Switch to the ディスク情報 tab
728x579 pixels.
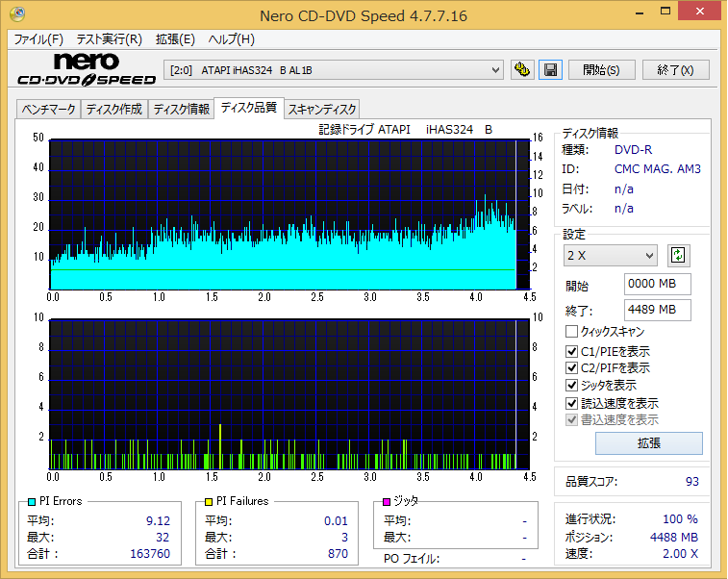point(182,109)
